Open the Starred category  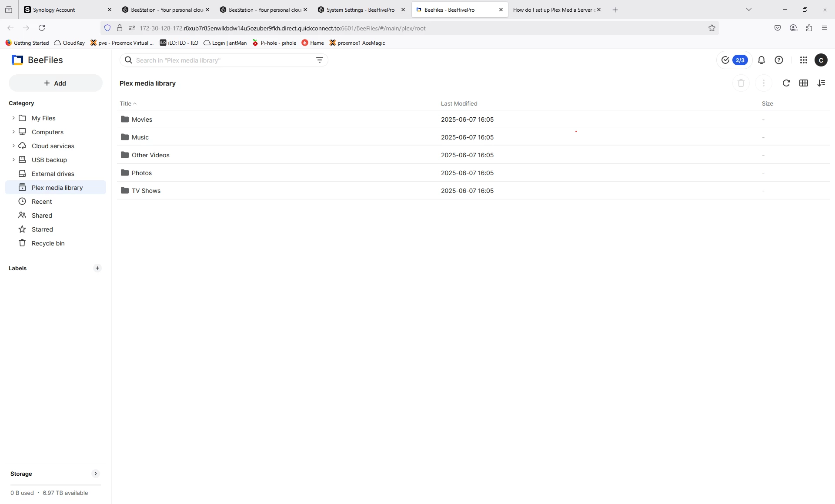pyautogui.click(x=56, y=229)
